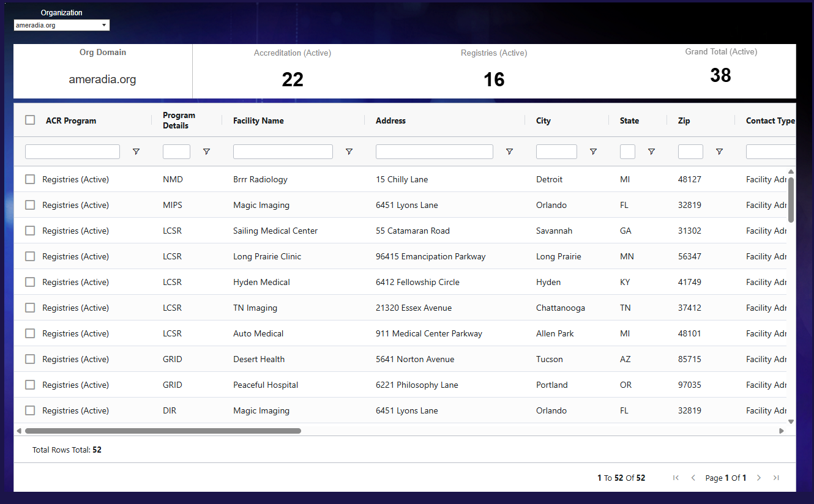Click the horizontal scrollbar thumb
Screen dimensions: 814x504
point(163,431)
